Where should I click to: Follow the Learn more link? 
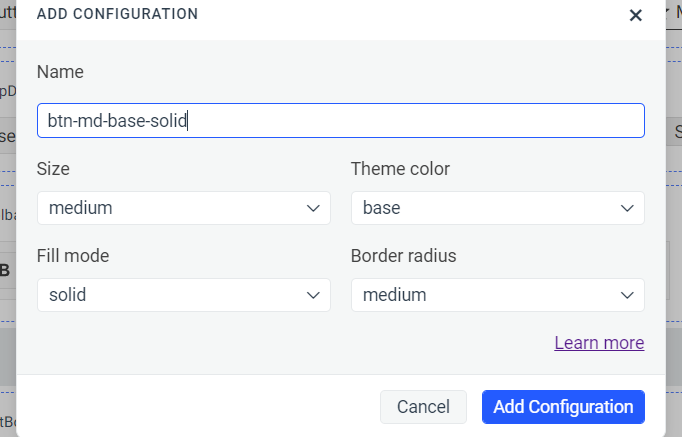point(599,343)
